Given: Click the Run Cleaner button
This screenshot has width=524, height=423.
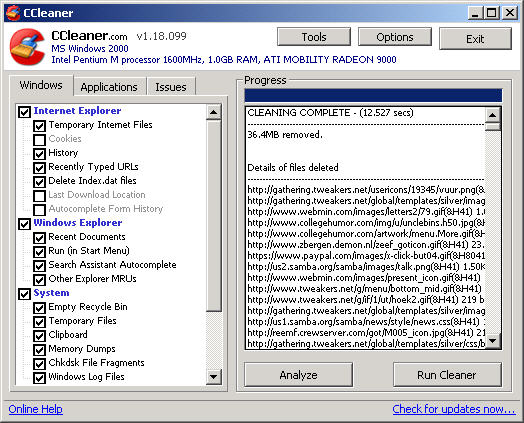Looking at the screenshot, I should (447, 375).
